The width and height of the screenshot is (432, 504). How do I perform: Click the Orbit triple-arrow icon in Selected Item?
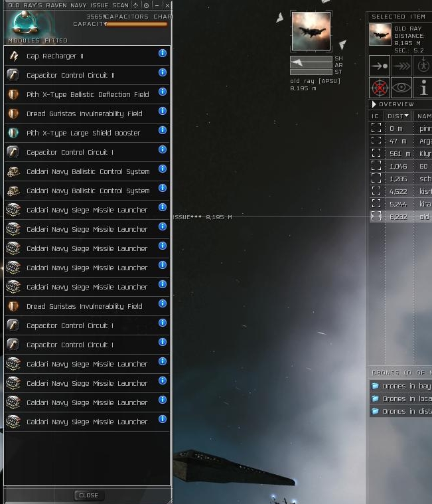[x=401, y=66]
